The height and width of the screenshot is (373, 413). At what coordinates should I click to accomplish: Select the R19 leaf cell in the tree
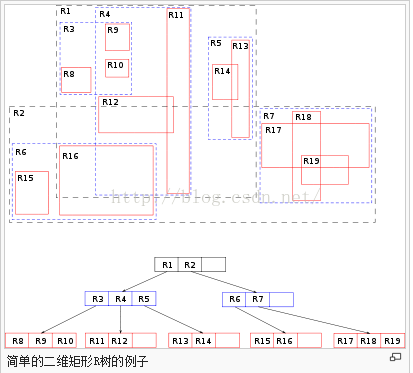(x=393, y=341)
